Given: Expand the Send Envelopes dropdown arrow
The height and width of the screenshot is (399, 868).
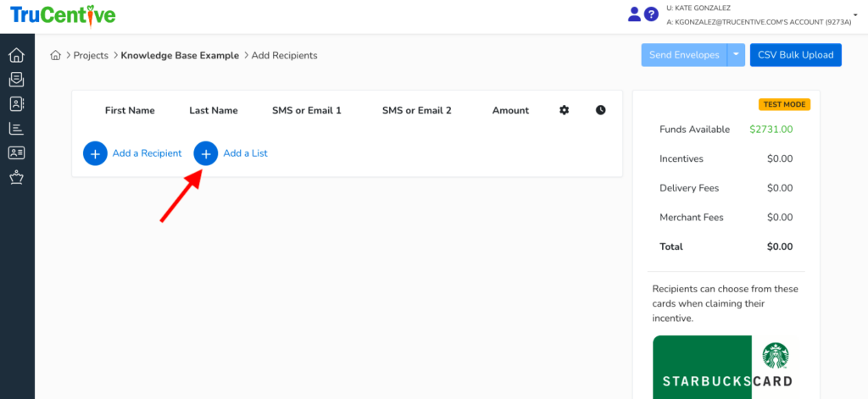Looking at the screenshot, I should pos(736,55).
